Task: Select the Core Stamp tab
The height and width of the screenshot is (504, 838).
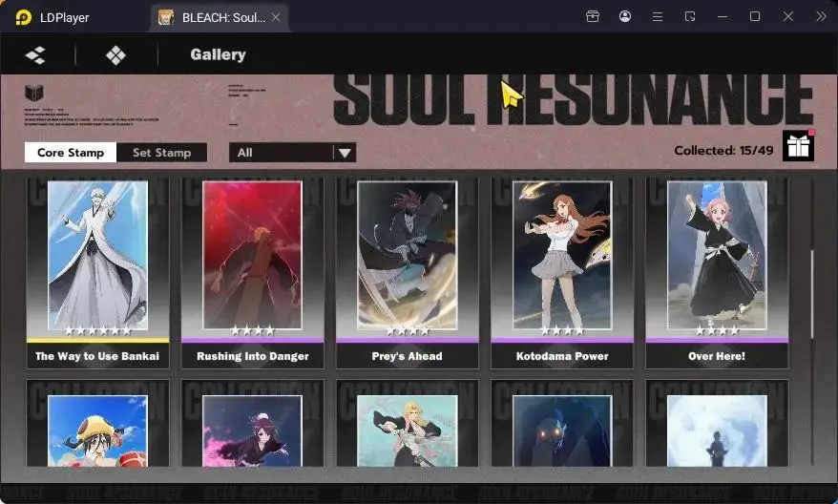Action: tap(71, 153)
